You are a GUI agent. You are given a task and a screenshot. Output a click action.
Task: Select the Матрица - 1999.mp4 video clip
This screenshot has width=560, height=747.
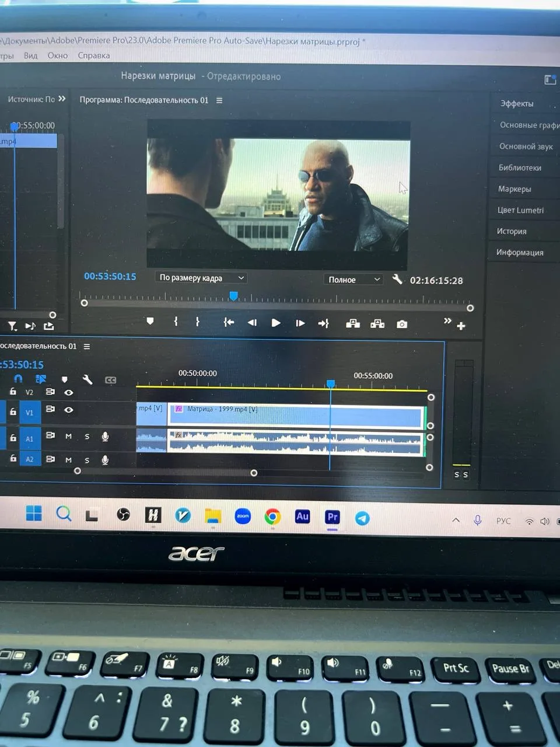296,417
